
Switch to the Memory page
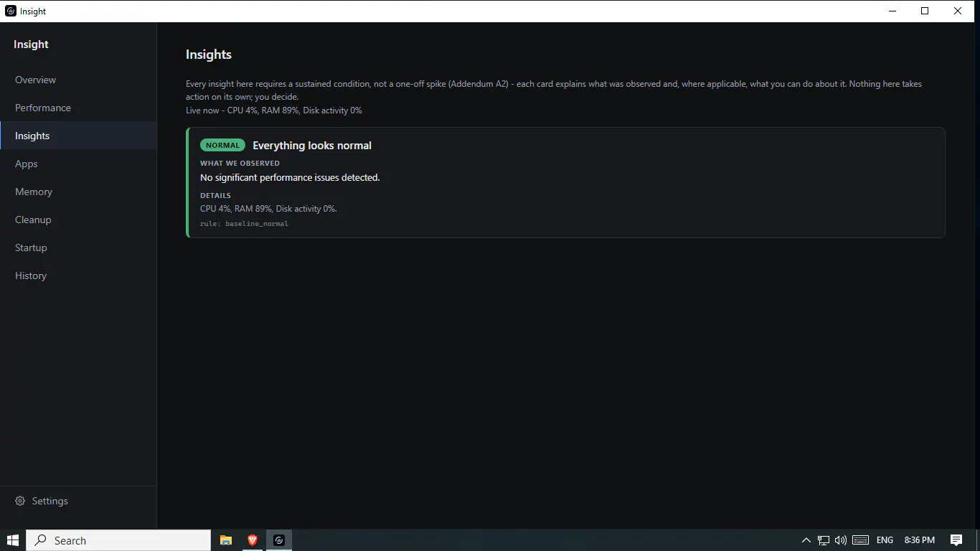(x=78, y=192)
